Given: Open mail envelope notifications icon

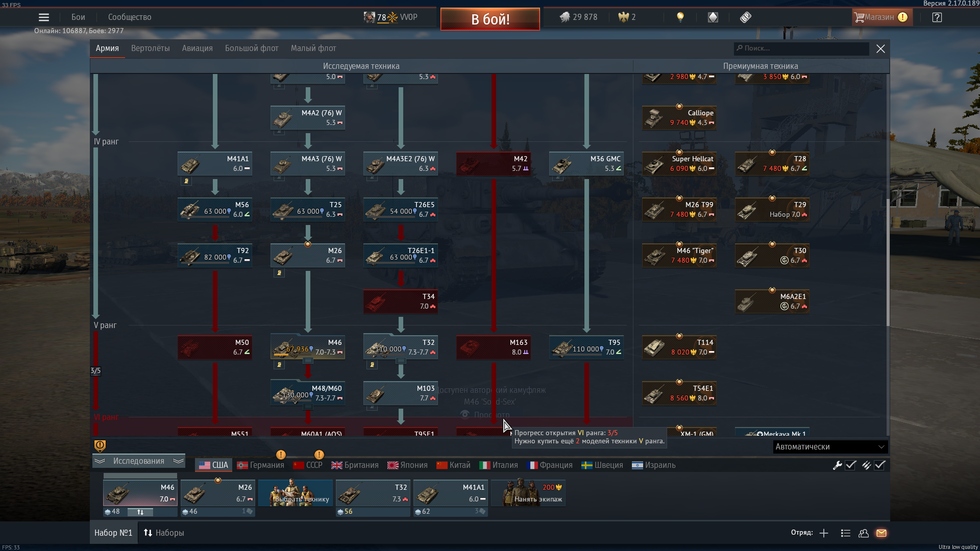Looking at the screenshot, I should click(x=881, y=533).
